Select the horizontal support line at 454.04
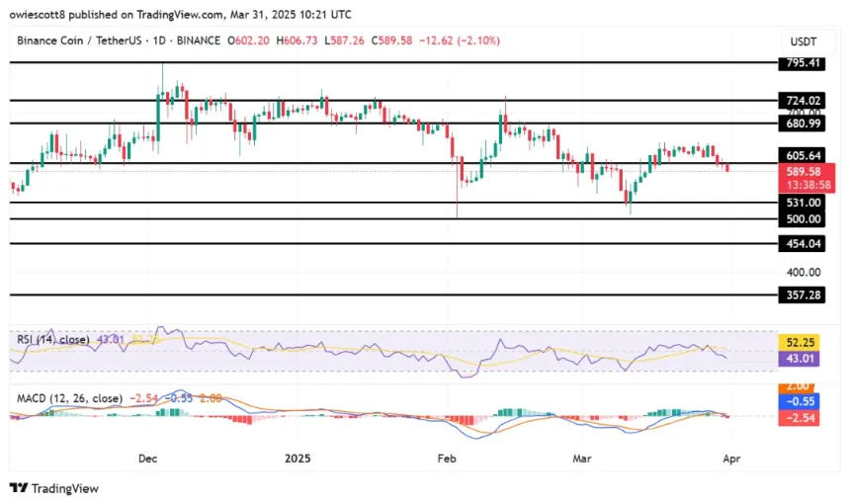The image size is (850, 504). coord(395,243)
